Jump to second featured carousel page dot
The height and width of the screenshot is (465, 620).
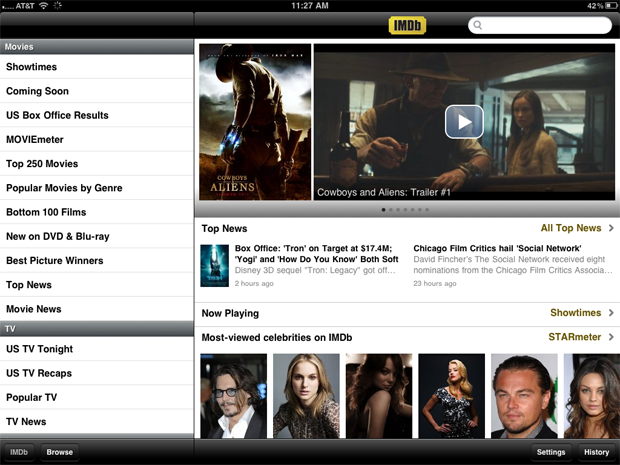(x=391, y=210)
